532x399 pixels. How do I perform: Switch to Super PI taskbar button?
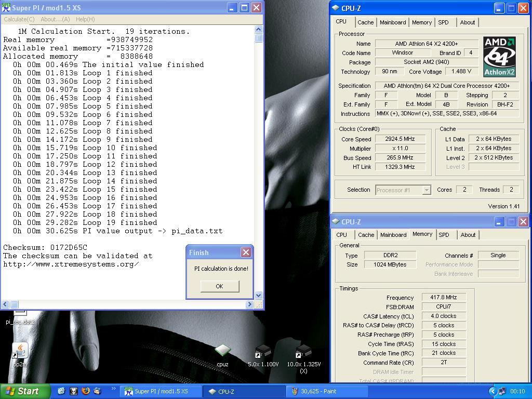point(160,391)
